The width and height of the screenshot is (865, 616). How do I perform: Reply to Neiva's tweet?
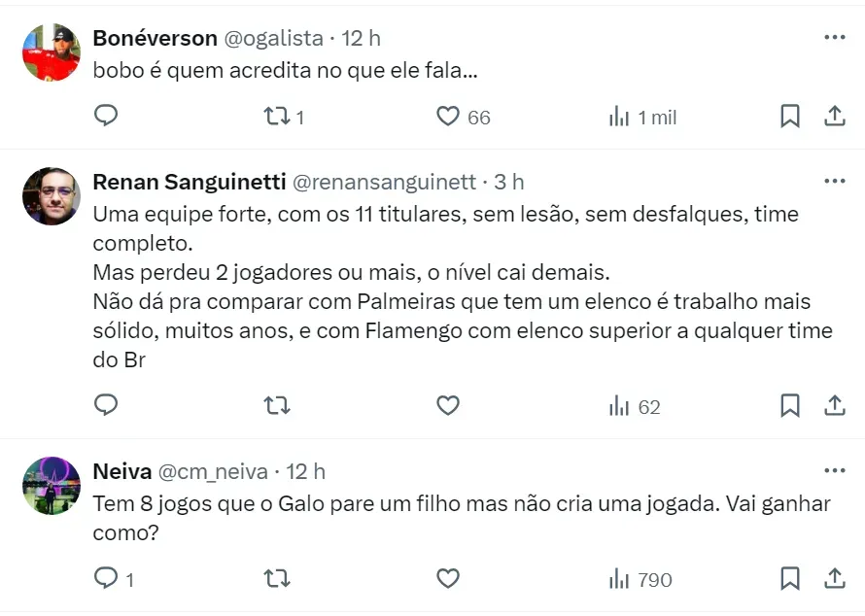click(x=106, y=578)
